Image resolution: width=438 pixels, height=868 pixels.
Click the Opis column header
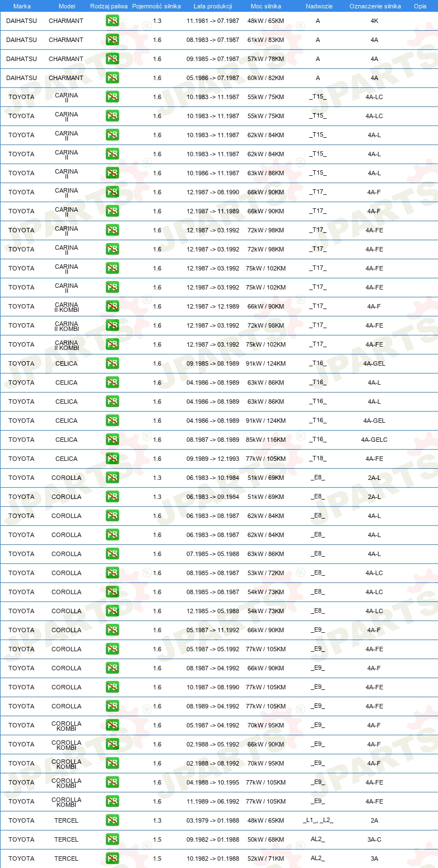[x=420, y=6]
